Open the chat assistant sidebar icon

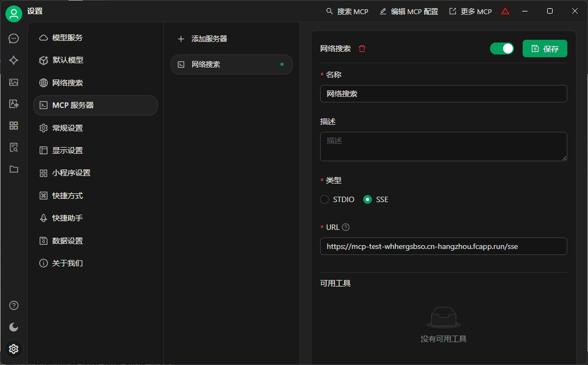pyautogui.click(x=14, y=39)
